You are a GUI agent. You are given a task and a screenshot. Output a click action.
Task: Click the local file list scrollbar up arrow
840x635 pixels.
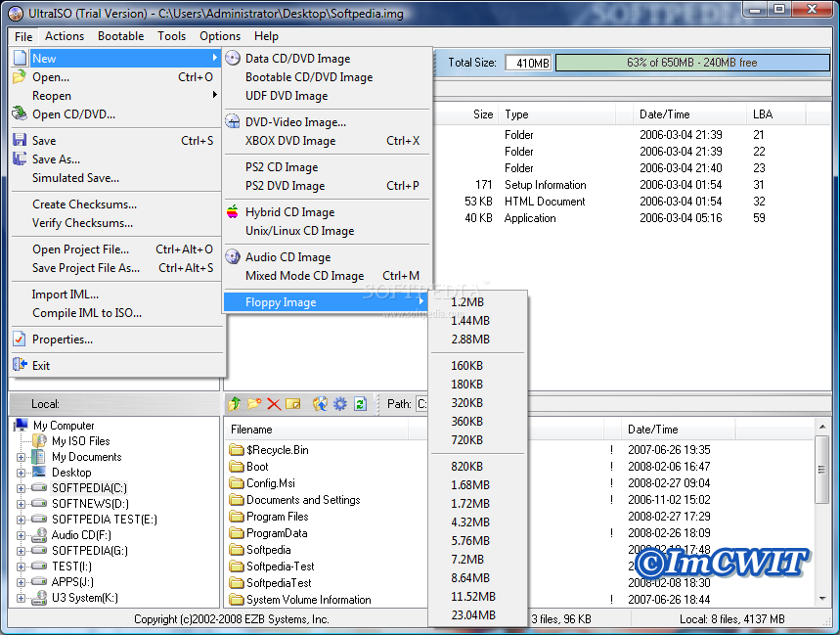(x=821, y=427)
